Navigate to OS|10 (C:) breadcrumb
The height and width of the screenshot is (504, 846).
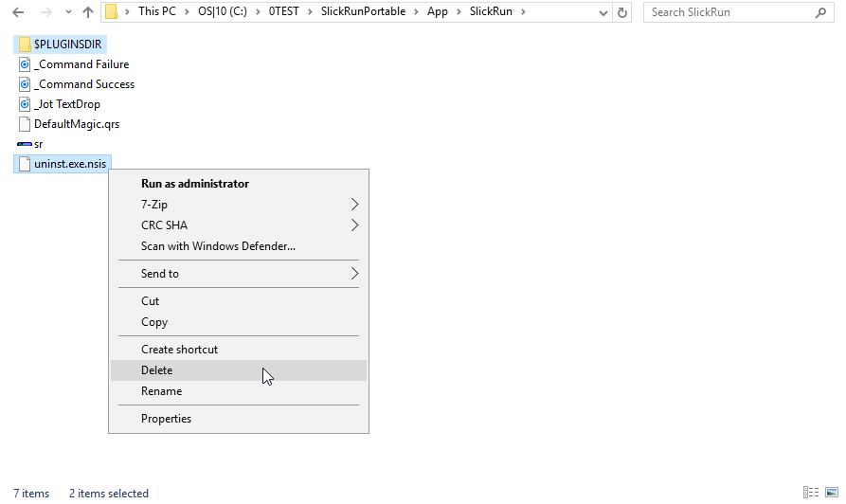coord(223,11)
